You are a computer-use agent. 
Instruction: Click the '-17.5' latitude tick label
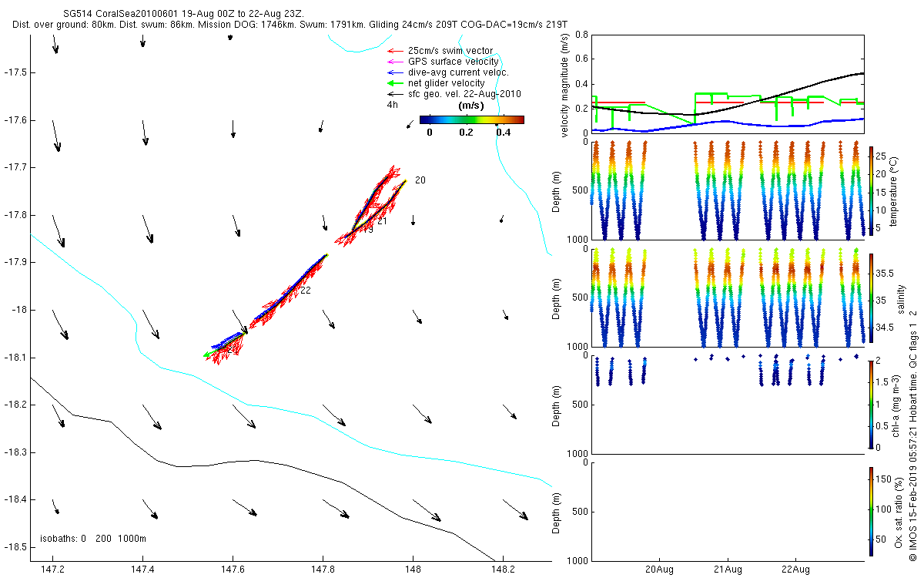point(15,72)
